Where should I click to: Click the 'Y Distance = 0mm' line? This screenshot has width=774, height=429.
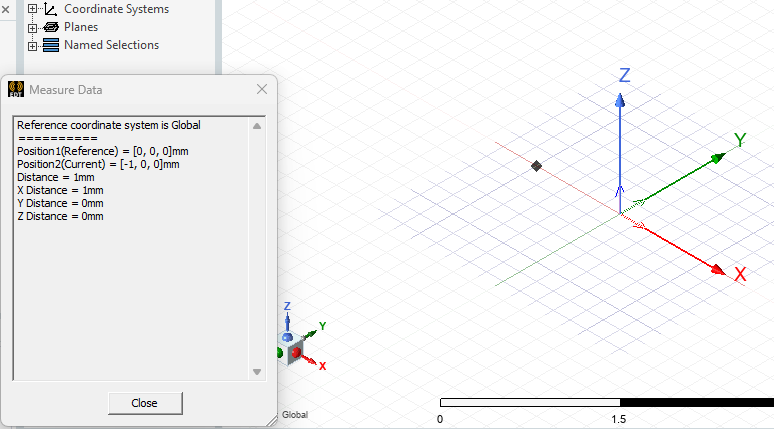[x=60, y=203]
